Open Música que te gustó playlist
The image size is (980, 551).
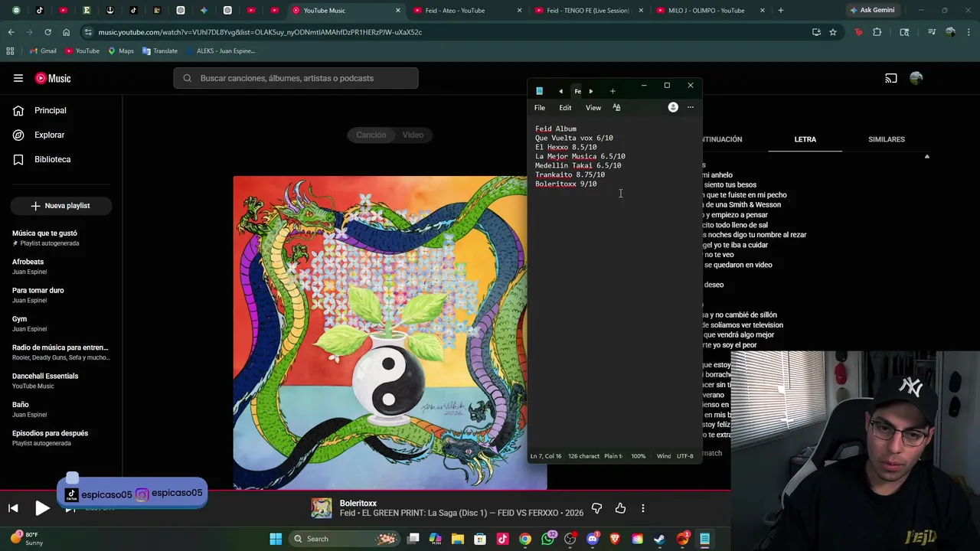coord(45,238)
